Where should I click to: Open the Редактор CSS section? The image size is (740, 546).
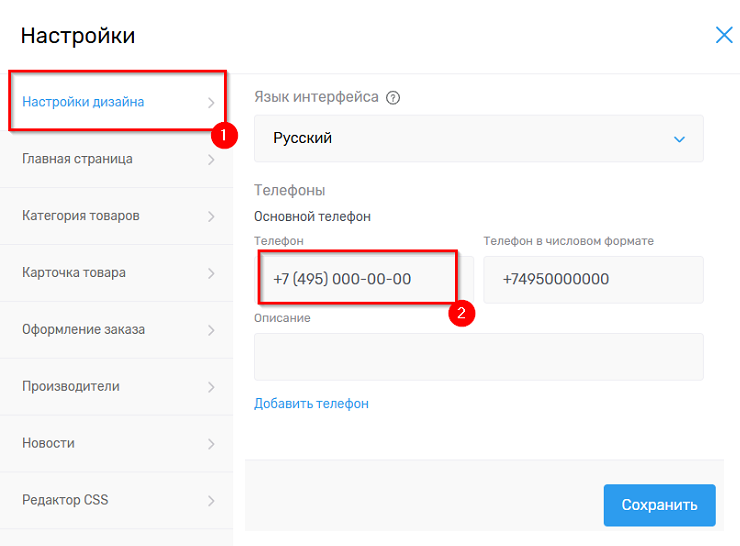pos(64,501)
